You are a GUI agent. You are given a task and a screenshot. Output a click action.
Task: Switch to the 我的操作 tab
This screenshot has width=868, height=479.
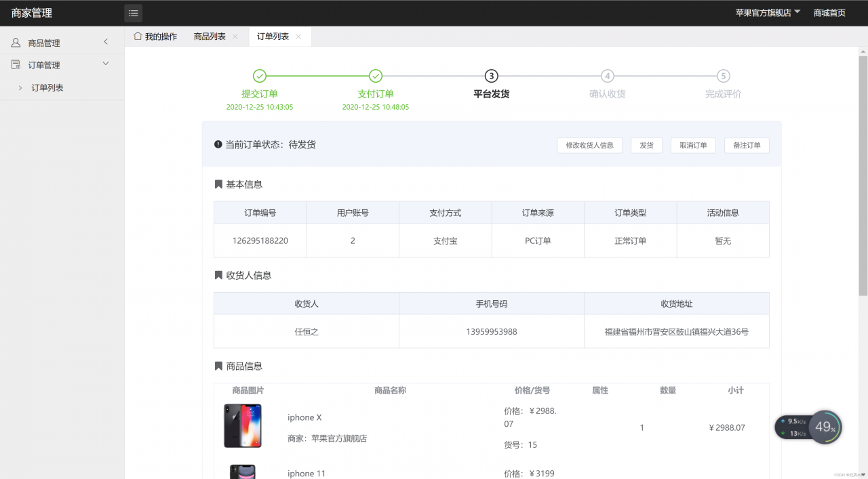[155, 37]
